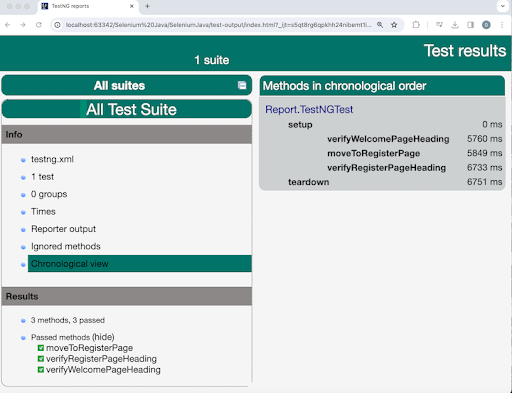Click verifyWelcomePageHeading in chronological list
Image resolution: width=512 pixels, height=393 pixels.
[388, 139]
